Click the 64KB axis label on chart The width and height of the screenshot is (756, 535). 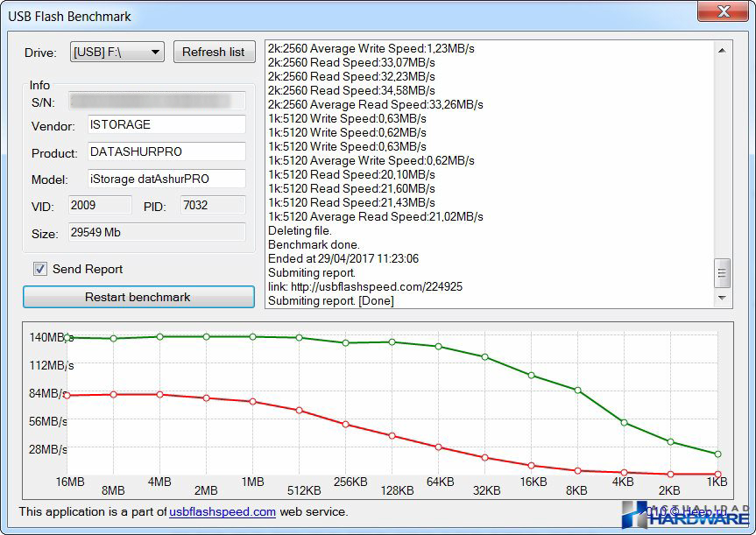pos(440,482)
